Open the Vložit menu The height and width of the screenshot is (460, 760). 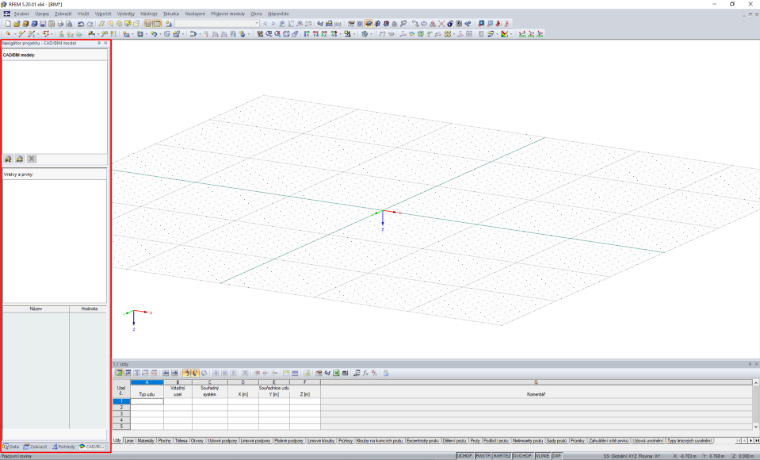83,14
